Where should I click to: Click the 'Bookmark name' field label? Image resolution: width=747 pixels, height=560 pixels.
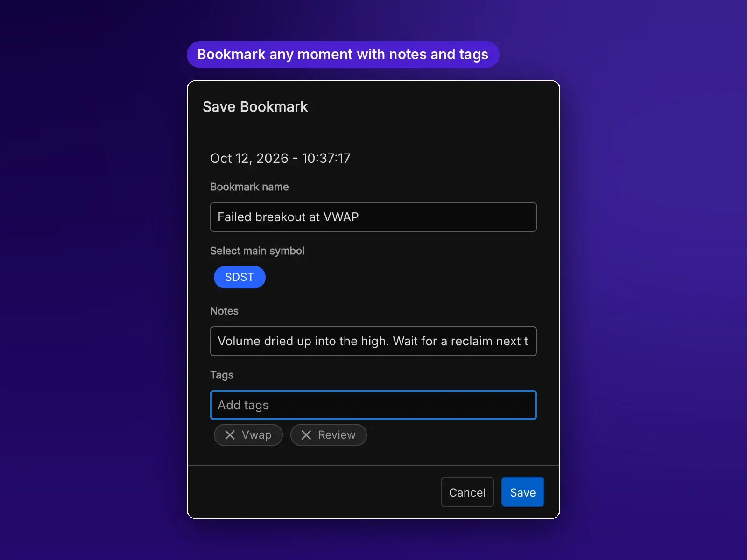click(x=249, y=187)
